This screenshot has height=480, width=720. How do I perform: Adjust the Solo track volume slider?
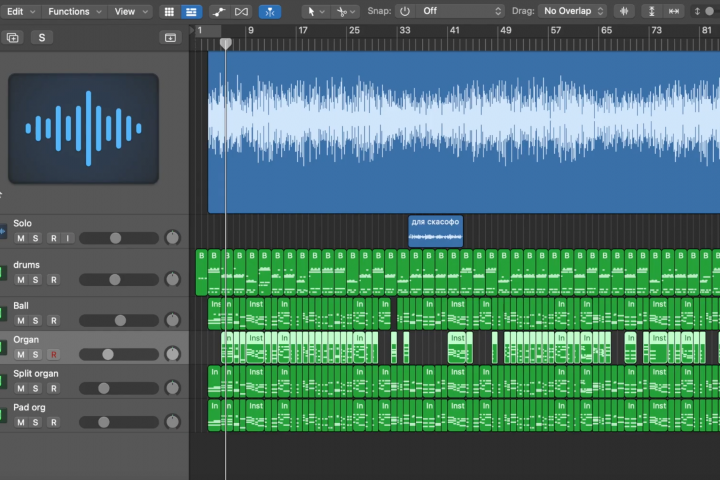click(x=119, y=238)
